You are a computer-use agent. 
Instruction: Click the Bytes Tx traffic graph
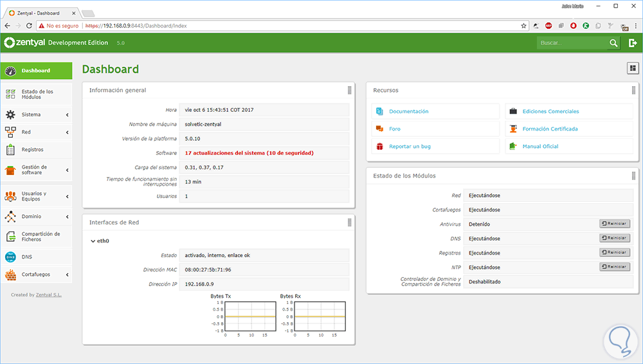(250, 316)
